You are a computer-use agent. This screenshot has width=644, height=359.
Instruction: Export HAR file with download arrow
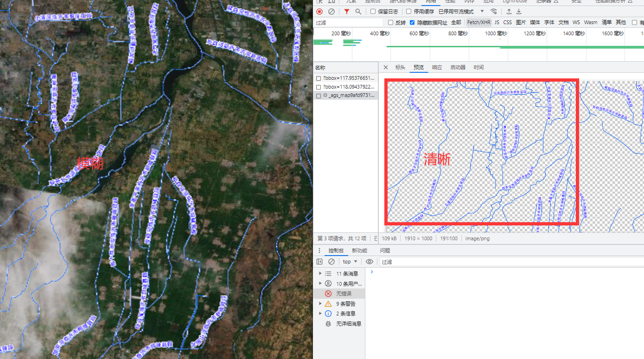coord(519,12)
